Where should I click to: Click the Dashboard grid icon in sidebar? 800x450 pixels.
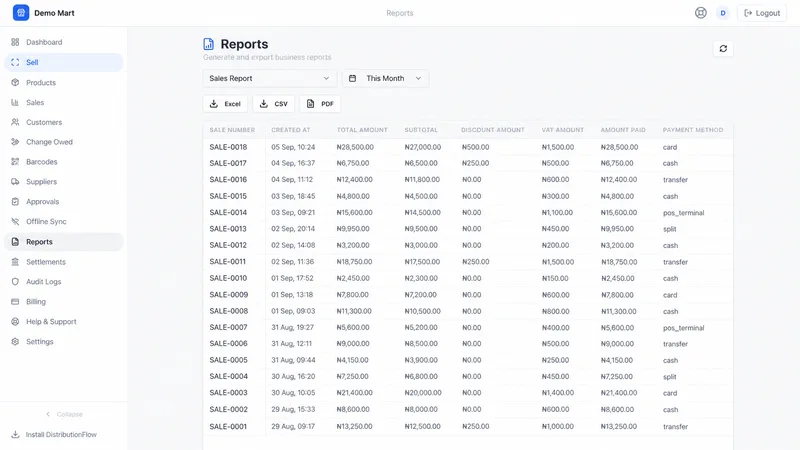click(15, 42)
